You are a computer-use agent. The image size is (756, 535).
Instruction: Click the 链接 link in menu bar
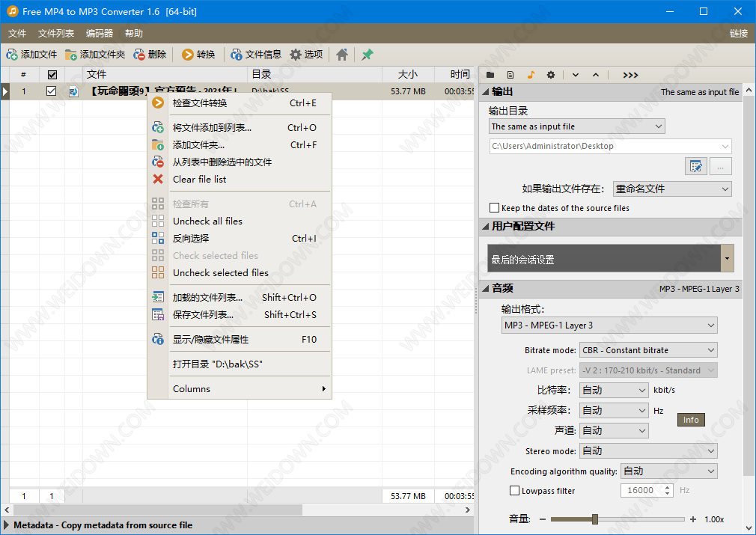point(738,33)
